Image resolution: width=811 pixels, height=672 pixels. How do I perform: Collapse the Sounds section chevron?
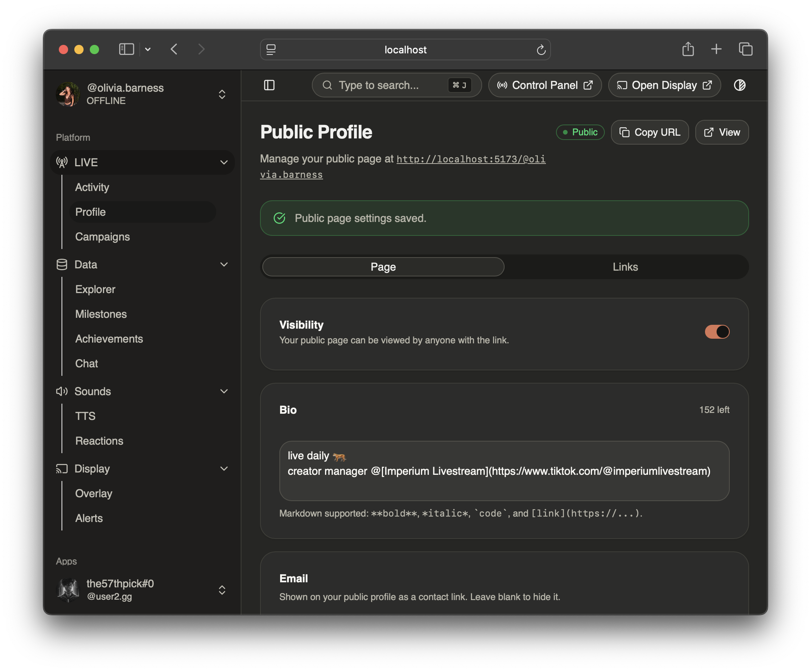point(224,391)
